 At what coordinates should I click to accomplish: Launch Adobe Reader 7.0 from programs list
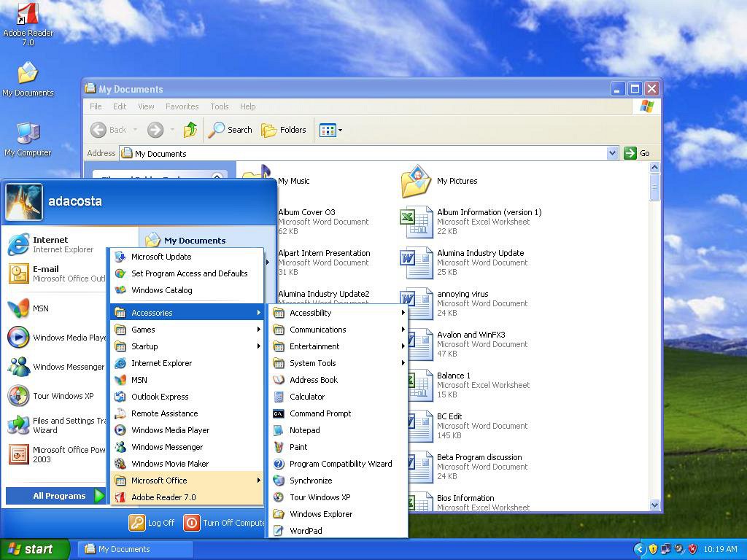pos(187,497)
